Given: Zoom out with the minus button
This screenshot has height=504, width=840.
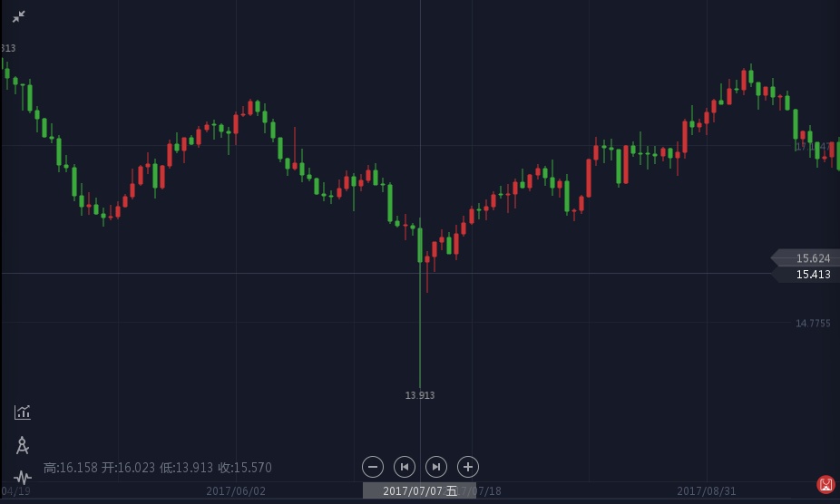Looking at the screenshot, I should click(373, 467).
